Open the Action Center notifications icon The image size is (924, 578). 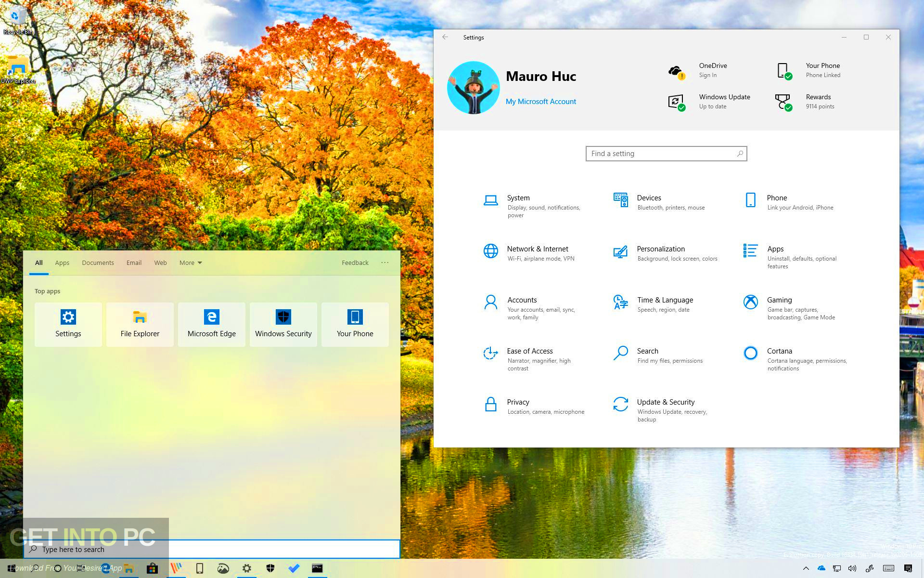pyautogui.click(x=908, y=568)
